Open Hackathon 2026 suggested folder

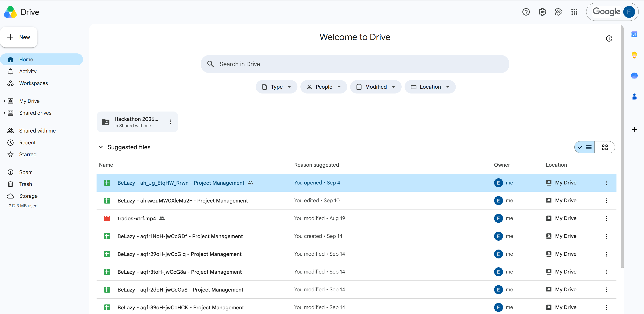pos(137,122)
